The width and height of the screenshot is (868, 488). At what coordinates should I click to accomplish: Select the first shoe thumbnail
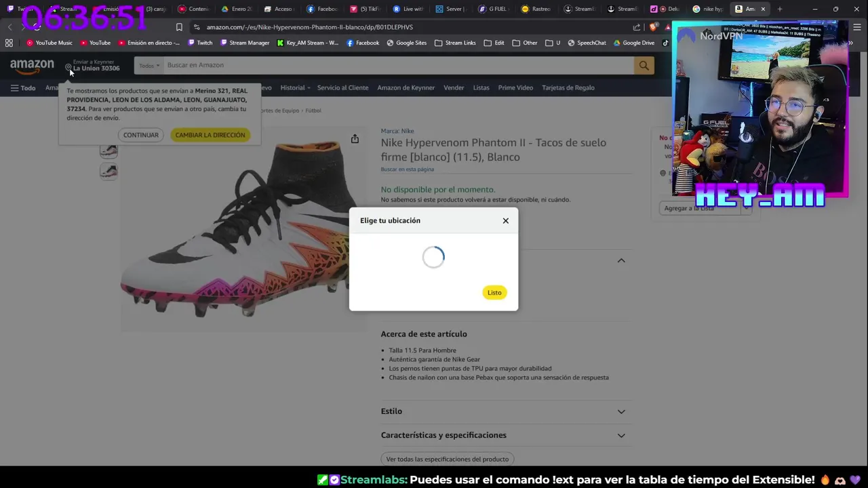108,150
